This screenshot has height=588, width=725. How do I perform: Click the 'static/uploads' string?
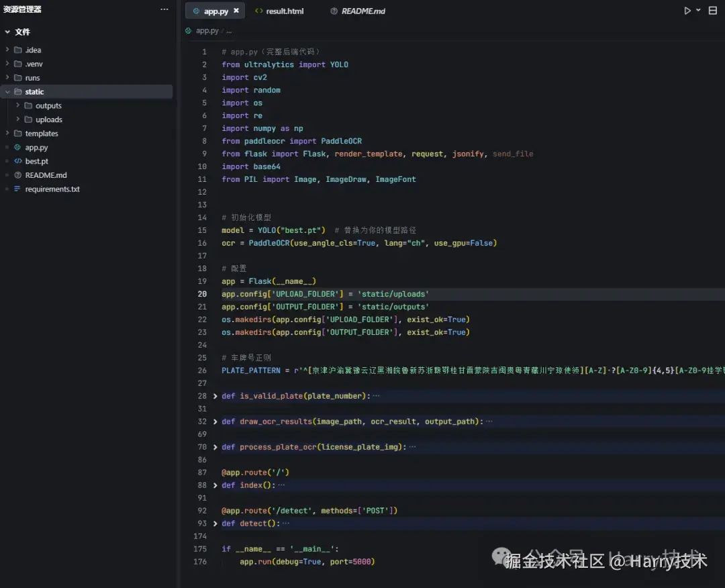point(393,294)
